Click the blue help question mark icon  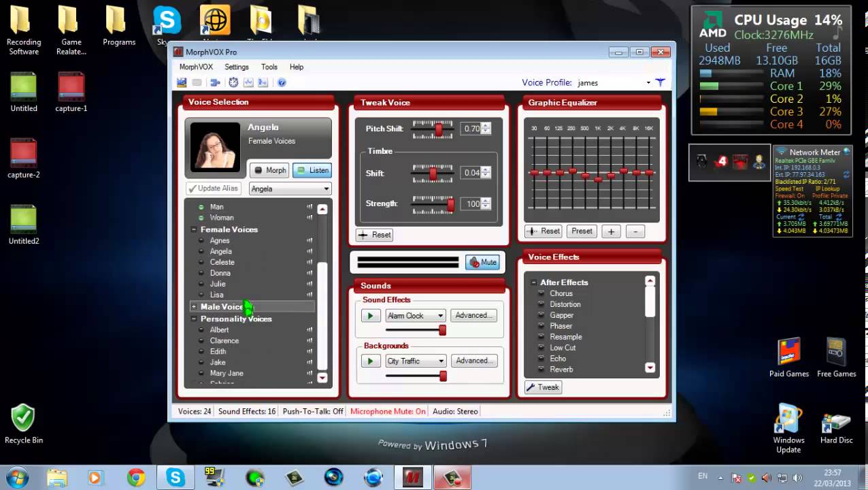(282, 82)
